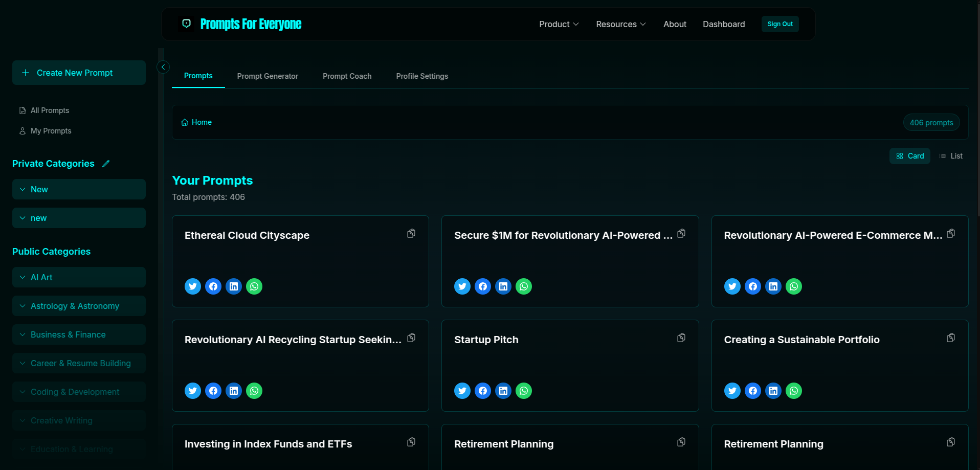This screenshot has width=980, height=470.
Task: Share Secure $1M prompt on LinkedIn
Action: click(x=503, y=286)
